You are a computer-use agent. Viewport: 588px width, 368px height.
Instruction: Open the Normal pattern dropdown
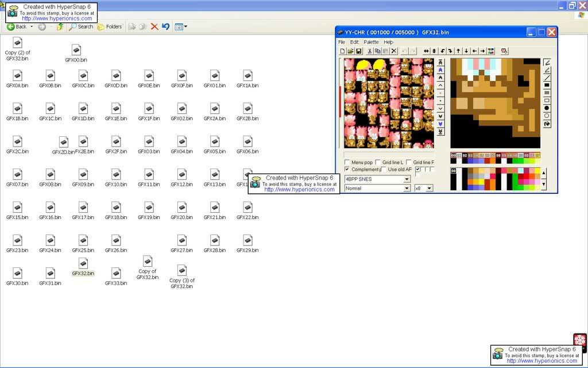tap(407, 188)
